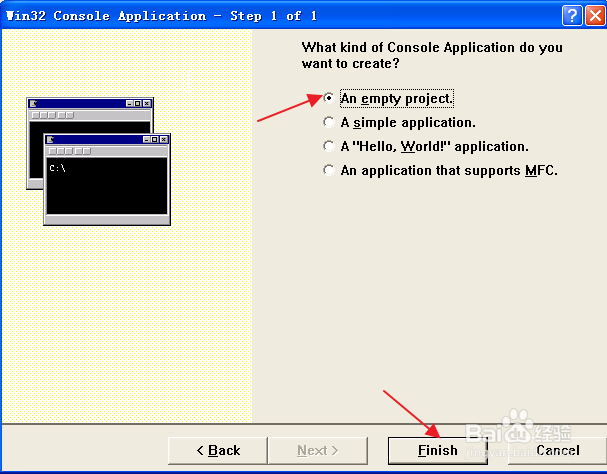This screenshot has width=607, height=474.
Task: Cancel the console application wizard
Action: click(557, 450)
